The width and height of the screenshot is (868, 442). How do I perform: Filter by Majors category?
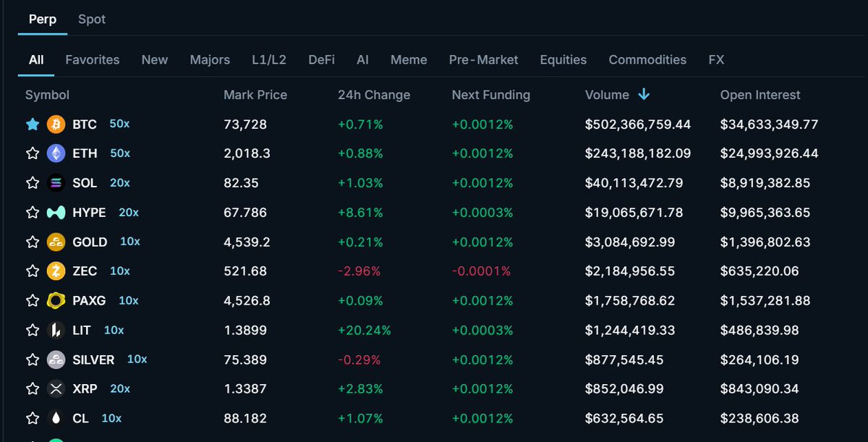[210, 60]
